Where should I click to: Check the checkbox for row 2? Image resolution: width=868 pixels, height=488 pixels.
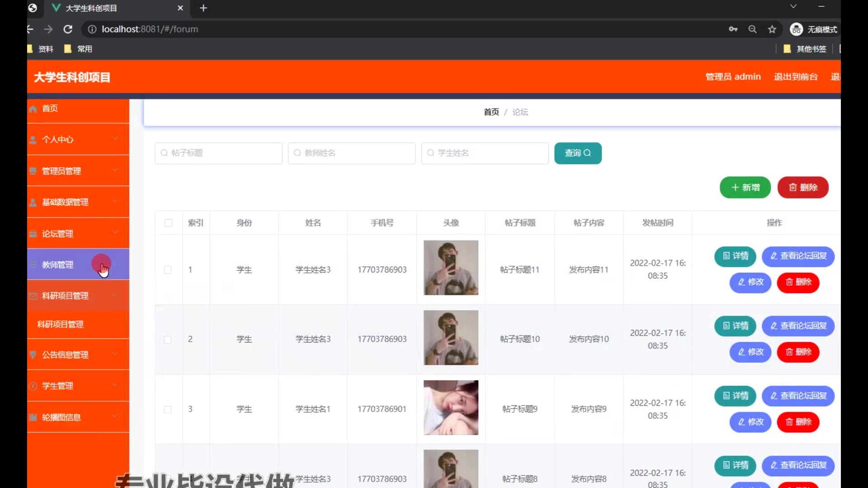pos(168,339)
